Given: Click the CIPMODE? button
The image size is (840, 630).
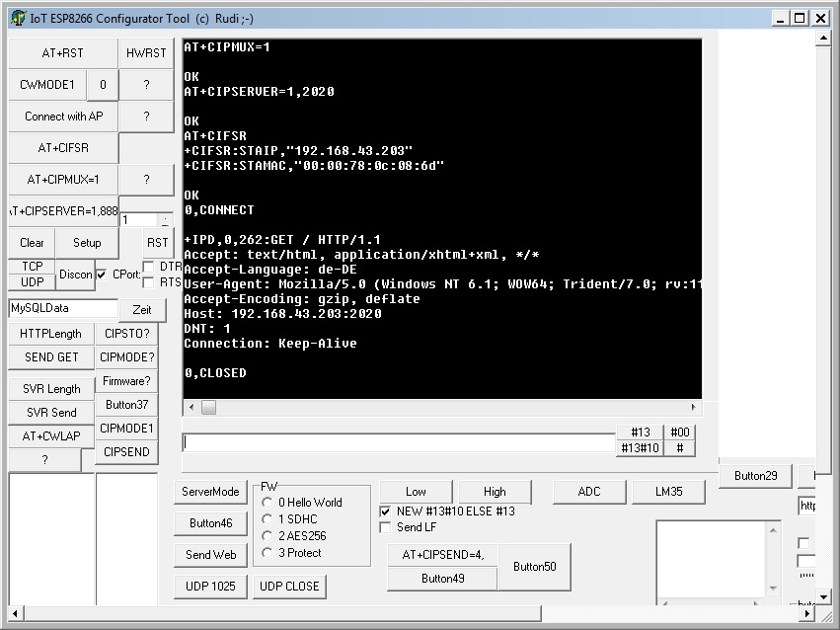Looking at the screenshot, I should 127,357.
